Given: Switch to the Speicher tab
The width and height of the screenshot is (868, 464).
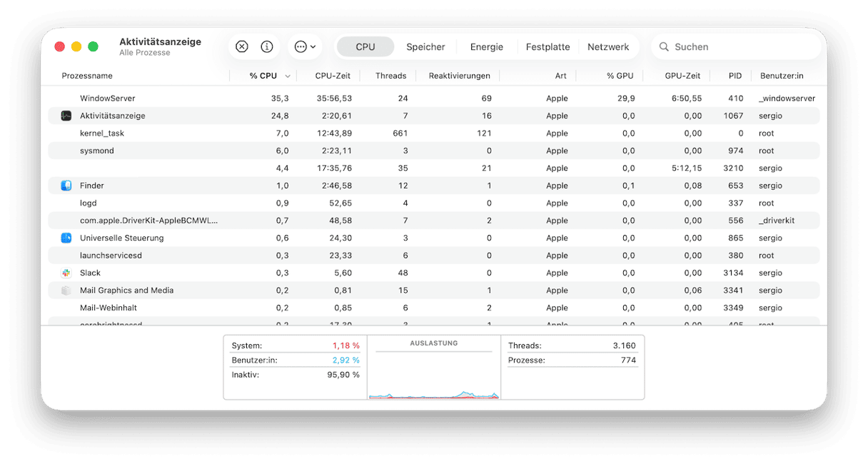Looking at the screenshot, I should coord(425,47).
